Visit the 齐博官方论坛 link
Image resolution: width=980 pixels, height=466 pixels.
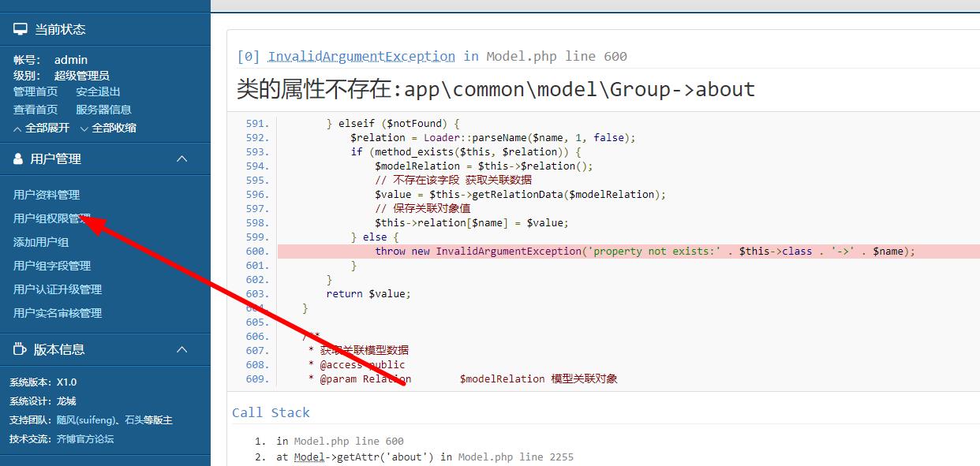pyautogui.click(x=85, y=438)
